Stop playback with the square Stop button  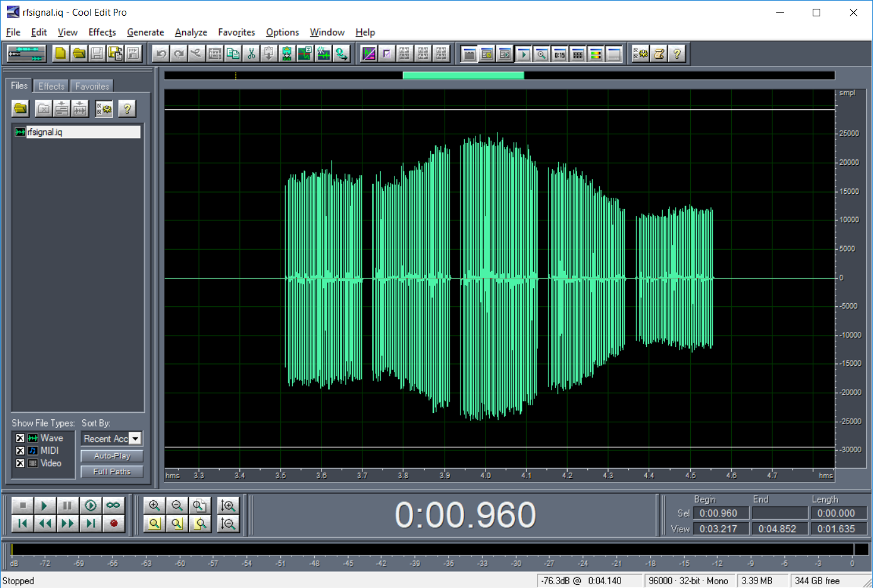click(22, 505)
